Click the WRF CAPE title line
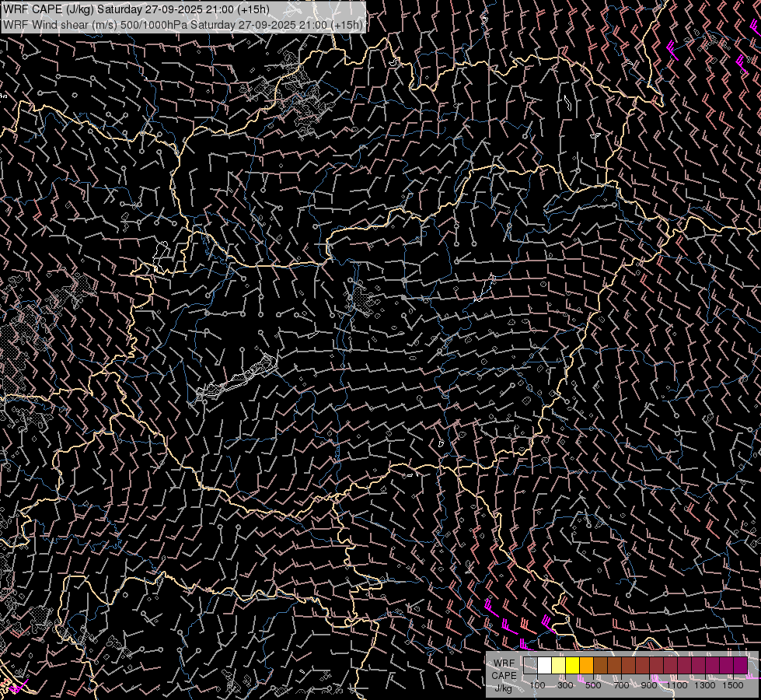The image size is (761, 700). pyautogui.click(x=136, y=9)
